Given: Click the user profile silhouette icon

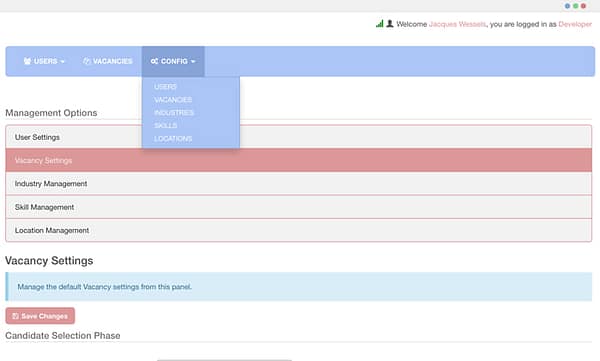Looking at the screenshot, I should [390, 24].
